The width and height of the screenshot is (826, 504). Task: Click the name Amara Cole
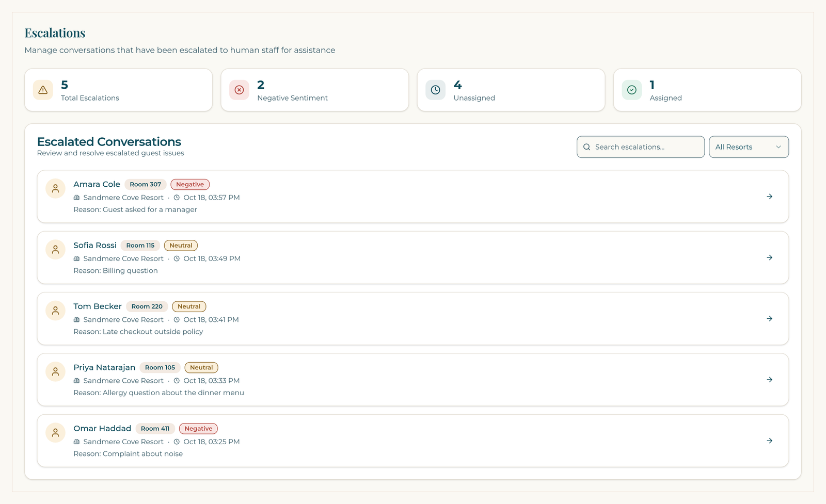point(97,184)
